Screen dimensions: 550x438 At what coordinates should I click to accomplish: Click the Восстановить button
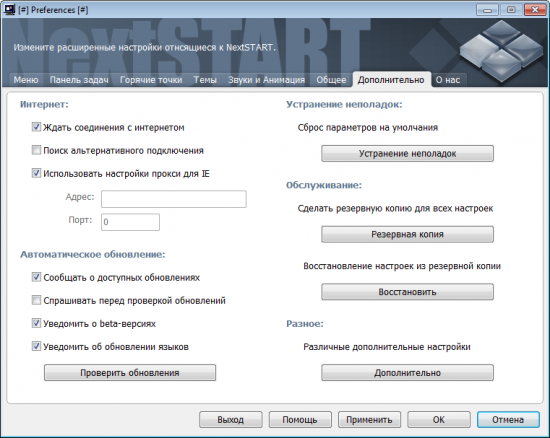tap(407, 292)
